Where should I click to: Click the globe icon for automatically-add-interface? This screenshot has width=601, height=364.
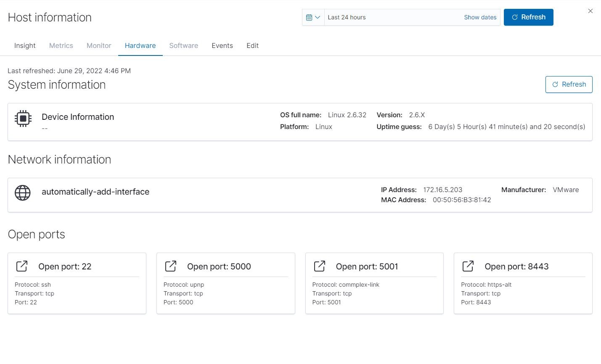(x=23, y=193)
